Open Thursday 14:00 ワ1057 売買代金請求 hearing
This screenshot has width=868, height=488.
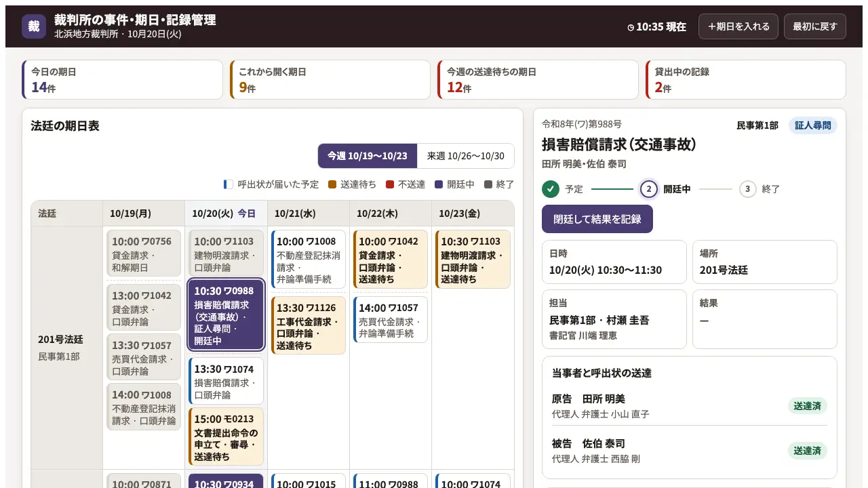click(x=391, y=319)
